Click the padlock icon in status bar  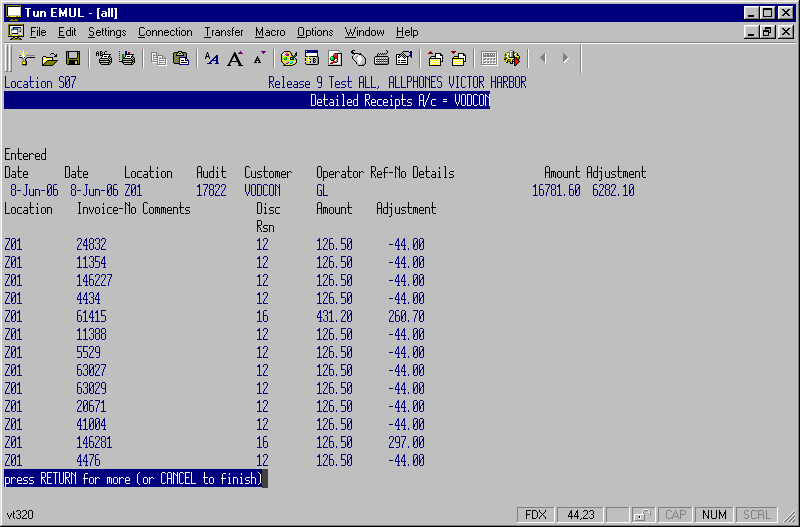coord(643,515)
